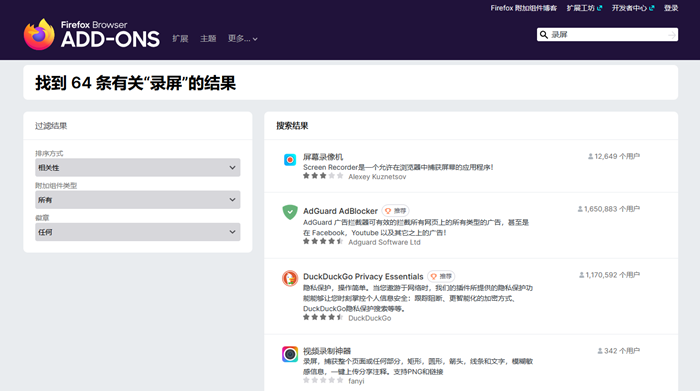Open Firefox 附加组件博客 link
This screenshot has height=391, width=700.
pos(524,8)
